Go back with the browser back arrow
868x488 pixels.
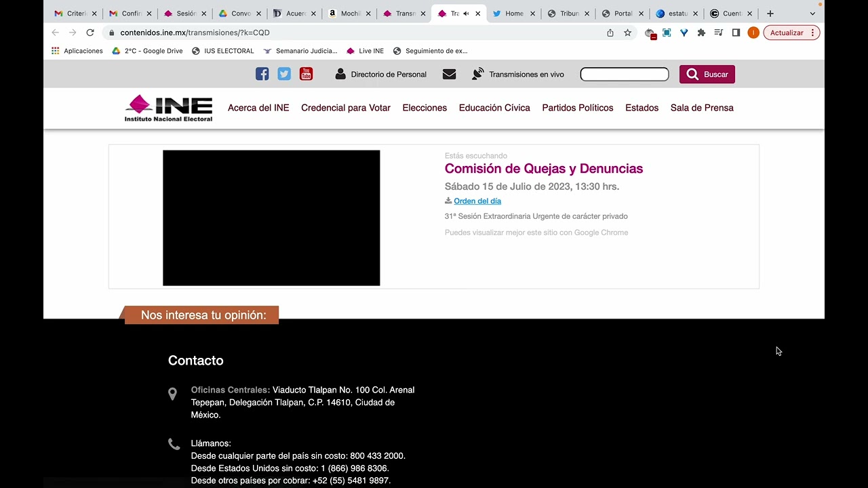(x=56, y=33)
